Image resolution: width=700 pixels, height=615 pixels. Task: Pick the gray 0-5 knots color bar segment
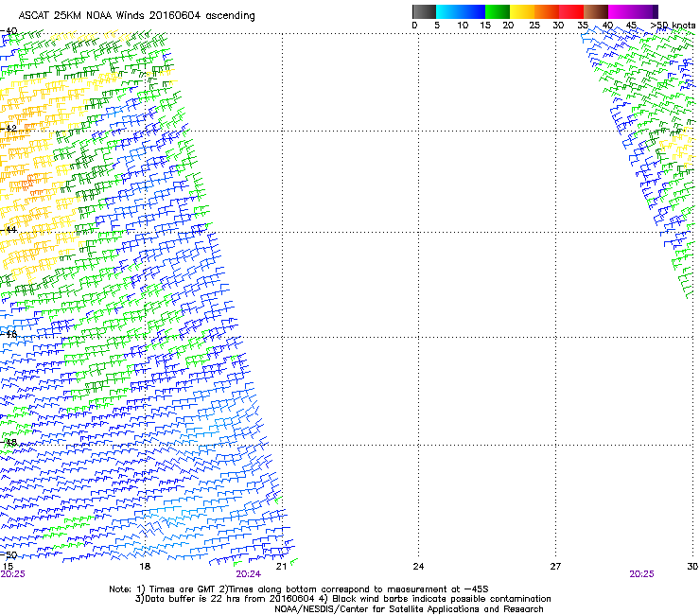pos(424,11)
